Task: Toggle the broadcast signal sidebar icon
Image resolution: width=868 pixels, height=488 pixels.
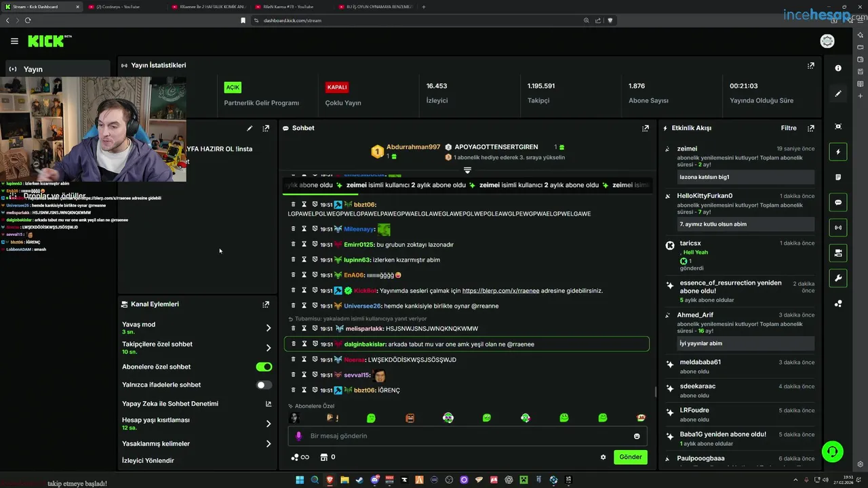Action: (x=838, y=227)
